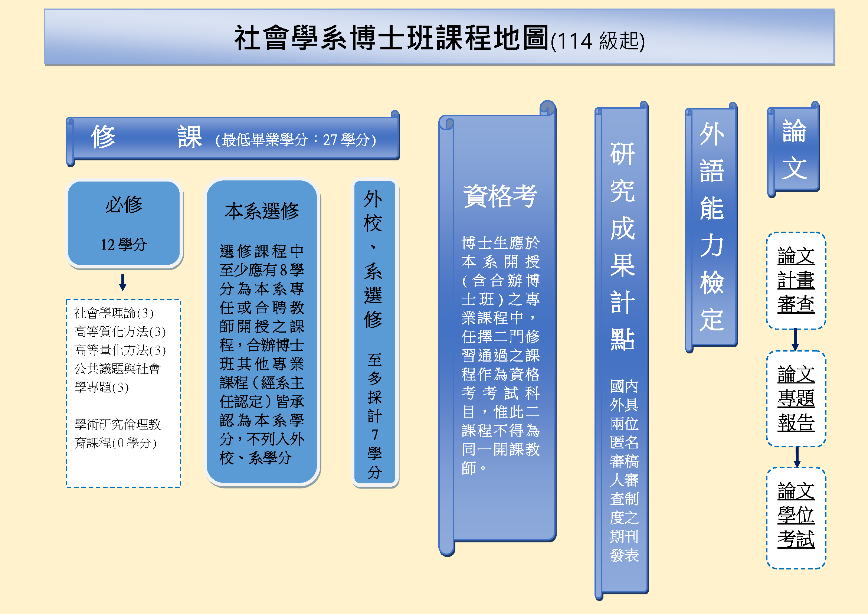
Task: Click arrow between 論文計畫審查 and 論文專題報告
Action: click(x=795, y=339)
